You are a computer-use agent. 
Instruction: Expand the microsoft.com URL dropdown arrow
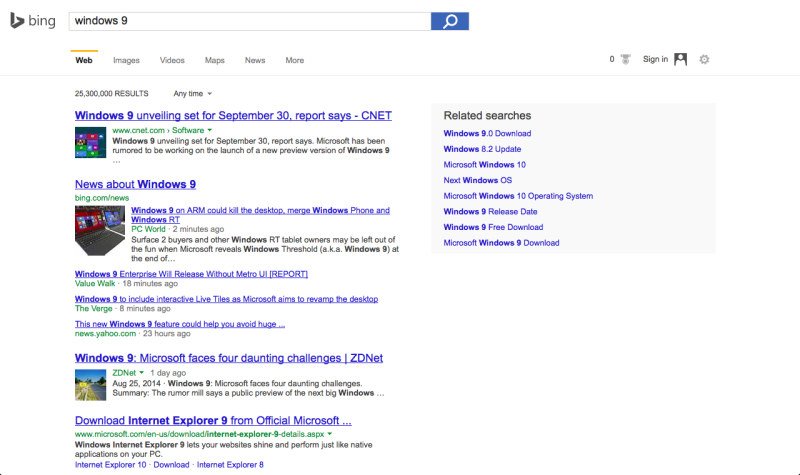[x=330, y=434]
